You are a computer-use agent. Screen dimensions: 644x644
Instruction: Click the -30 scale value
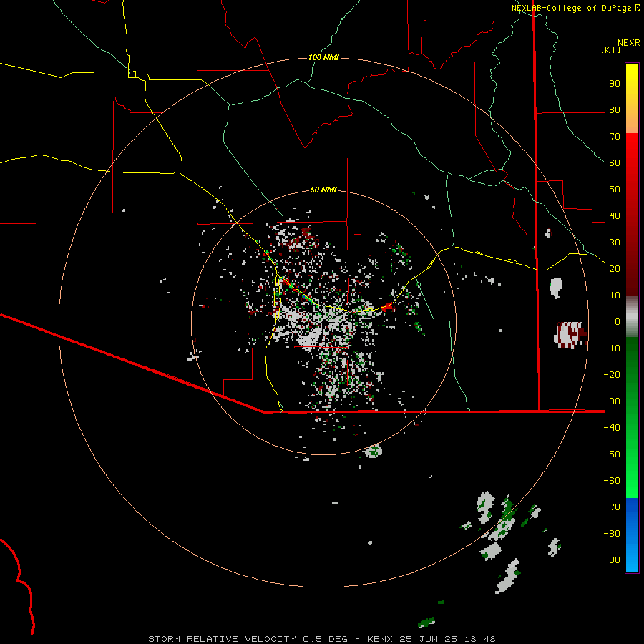pyautogui.click(x=612, y=401)
